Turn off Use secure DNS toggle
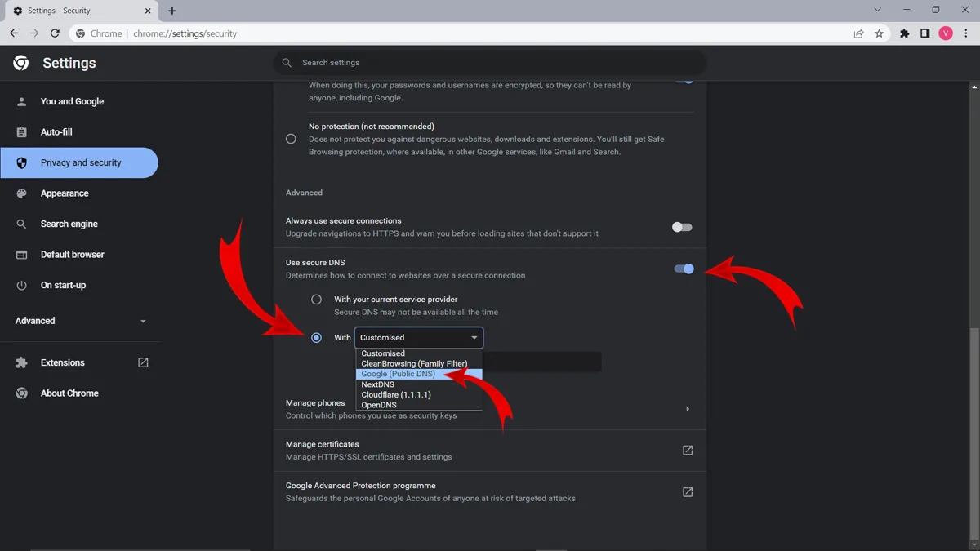 point(684,269)
